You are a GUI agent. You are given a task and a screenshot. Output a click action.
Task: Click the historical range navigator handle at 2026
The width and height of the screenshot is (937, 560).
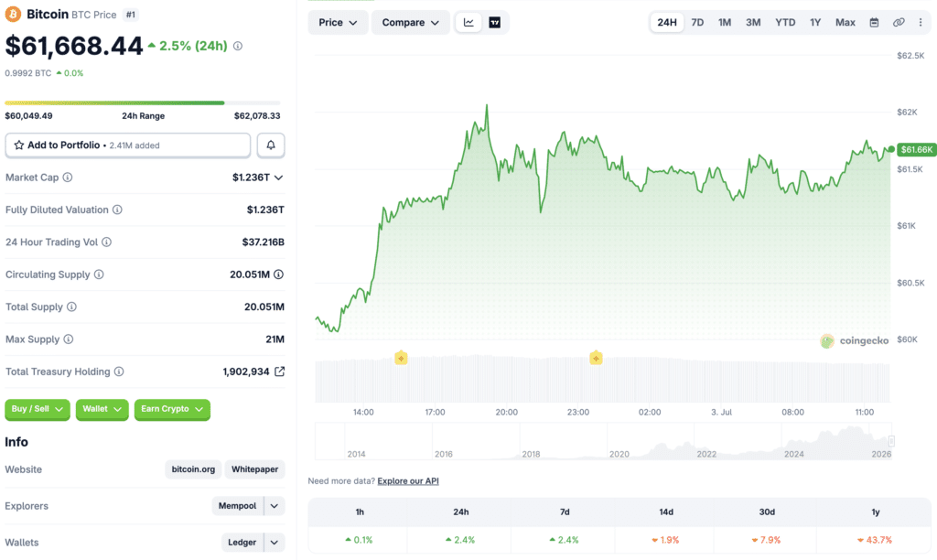[891, 441]
